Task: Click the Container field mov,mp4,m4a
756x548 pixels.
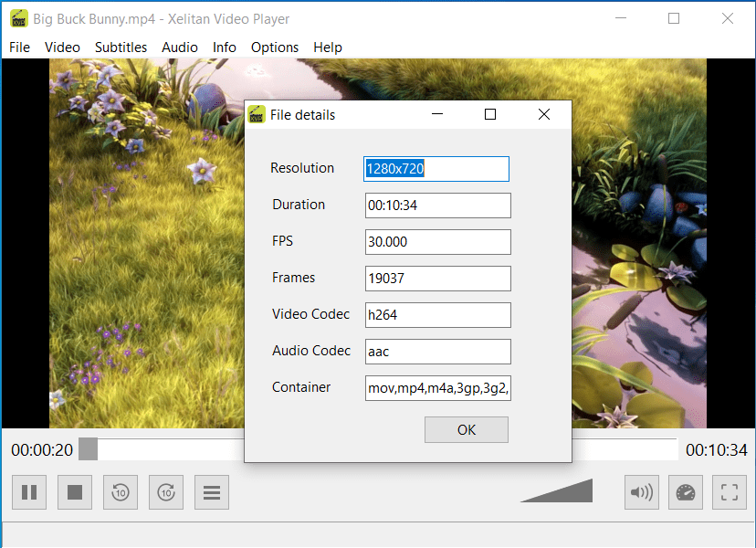Action: pyautogui.click(x=437, y=388)
